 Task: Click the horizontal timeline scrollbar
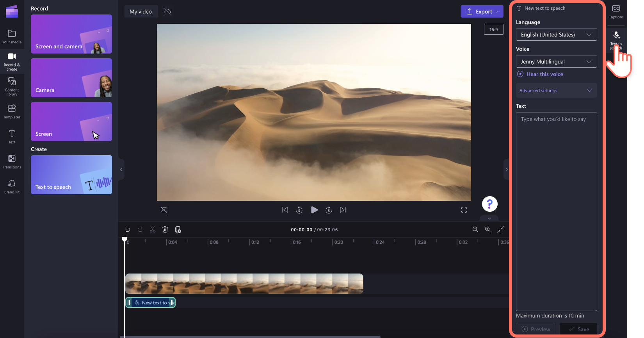click(x=250, y=336)
